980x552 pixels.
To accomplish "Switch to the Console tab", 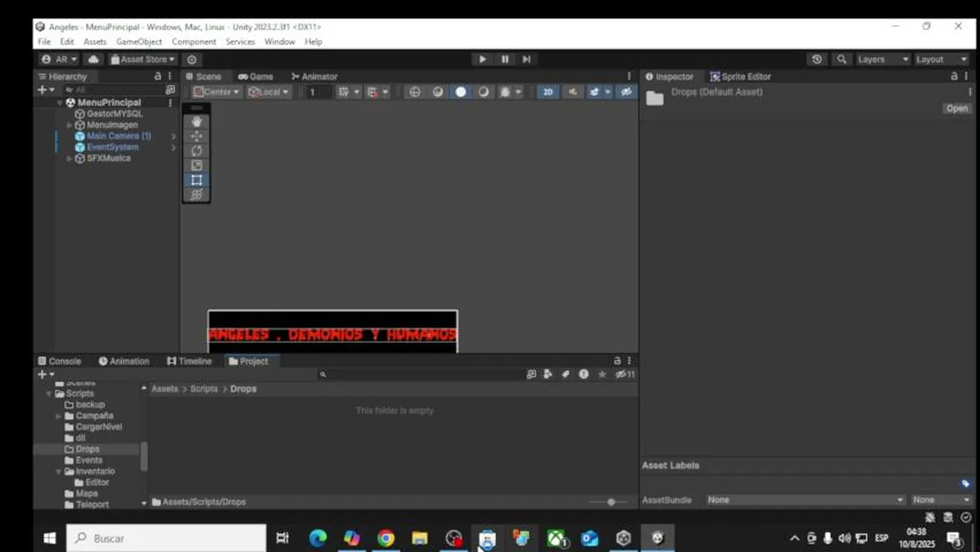I will point(59,361).
